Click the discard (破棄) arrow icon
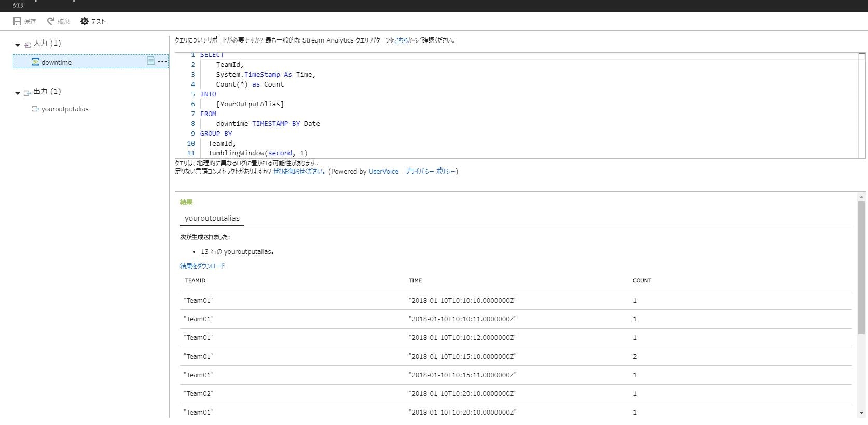This screenshot has height=425, width=868. (51, 21)
